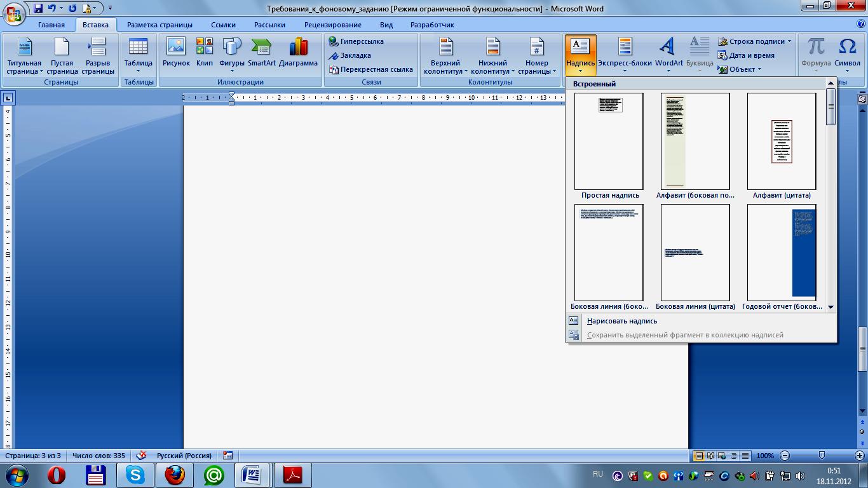Save the document using quick access floppy icon
The image size is (868, 488).
click(x=38, y=8)
